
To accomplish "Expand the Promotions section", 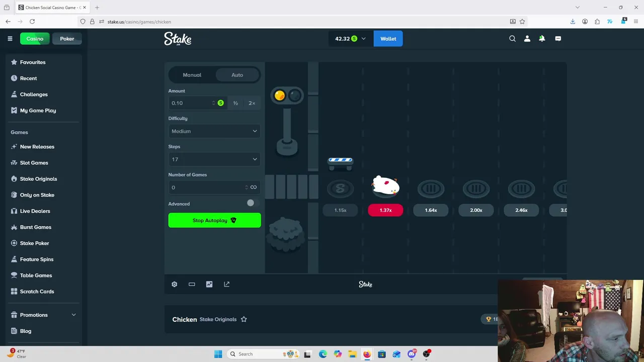I will (43, 315).
